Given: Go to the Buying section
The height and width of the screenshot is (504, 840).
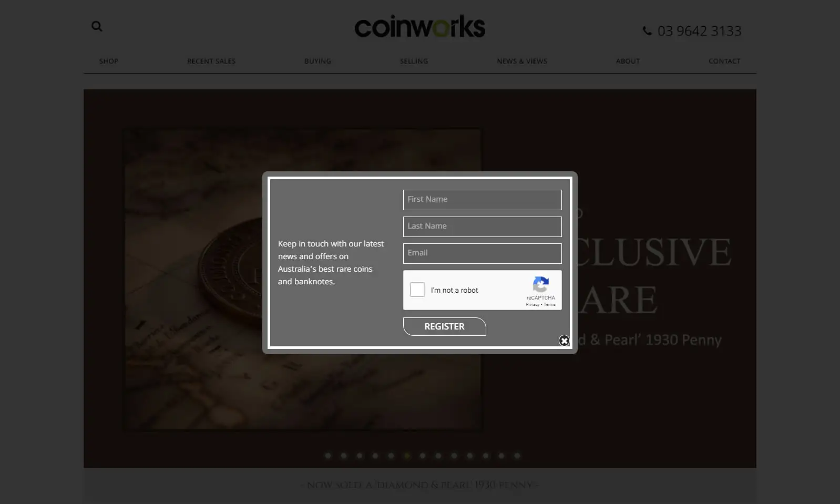Looking at the screenshot, I should [x=317, y=61].
